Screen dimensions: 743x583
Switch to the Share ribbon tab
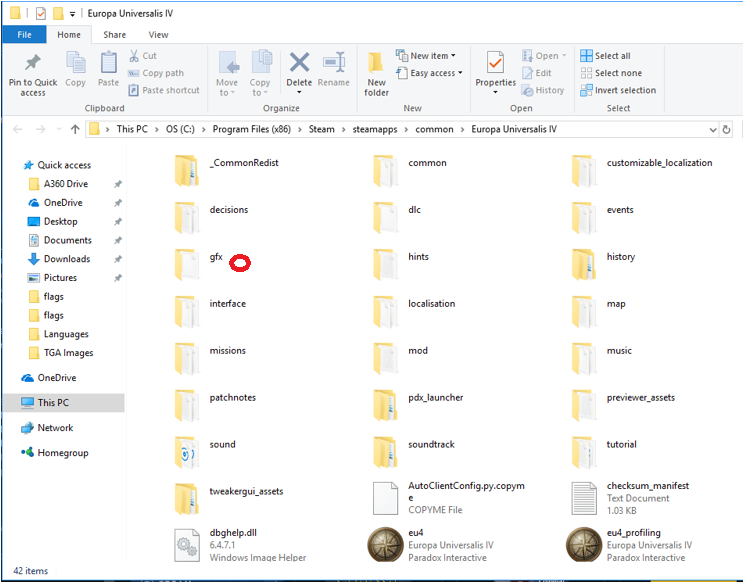pos(115,35)
